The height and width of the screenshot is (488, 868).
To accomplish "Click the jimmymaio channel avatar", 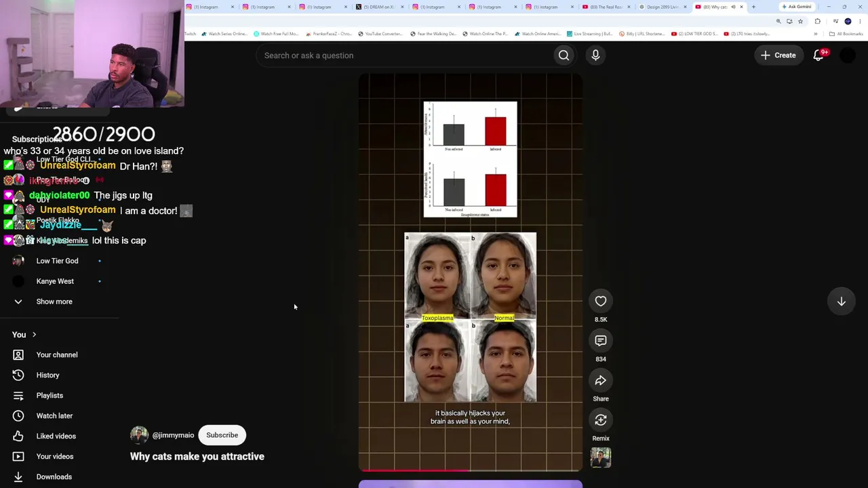I will tap(139, 435).
